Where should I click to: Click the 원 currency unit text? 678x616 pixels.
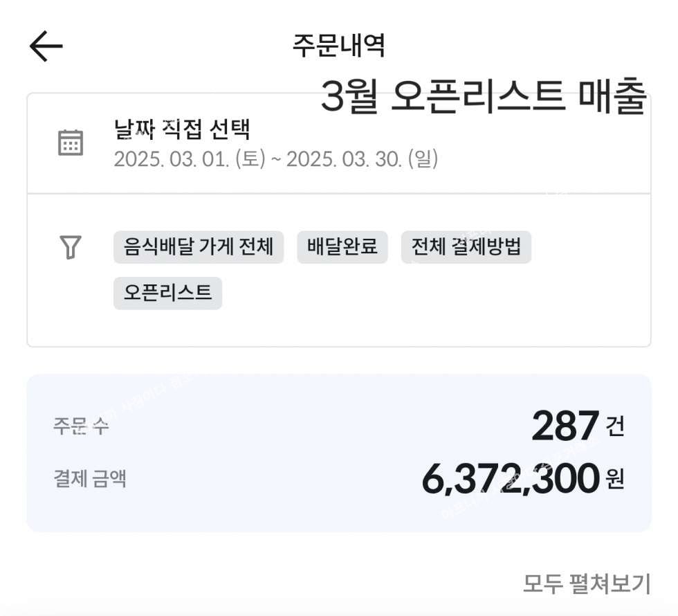pos(615,479)
